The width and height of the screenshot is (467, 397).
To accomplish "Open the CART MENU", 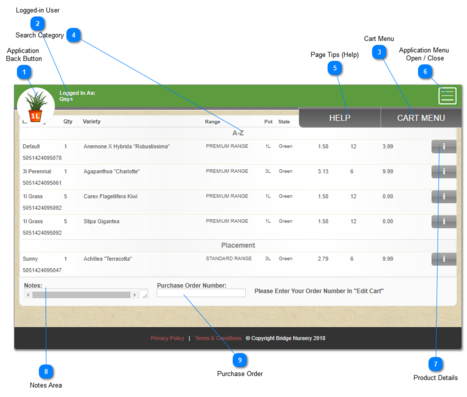I will (421, 118).
